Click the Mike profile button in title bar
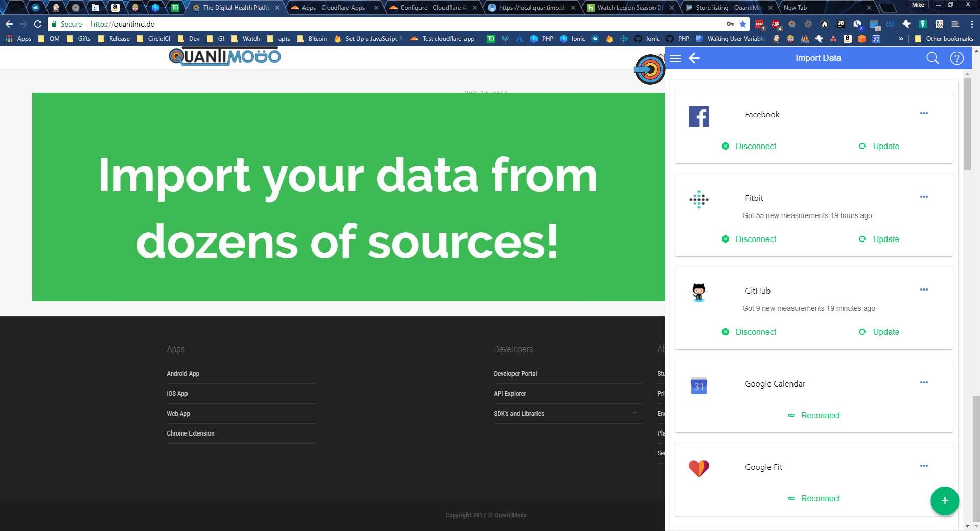Image resolution: width=980 pixels, height=531 pixels. pyautogui.click(x=918, y=5)
